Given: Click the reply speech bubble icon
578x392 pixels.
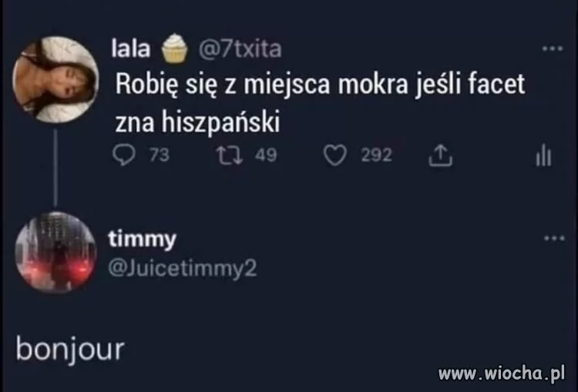Looking at the screenshot, I should point(124,155).
